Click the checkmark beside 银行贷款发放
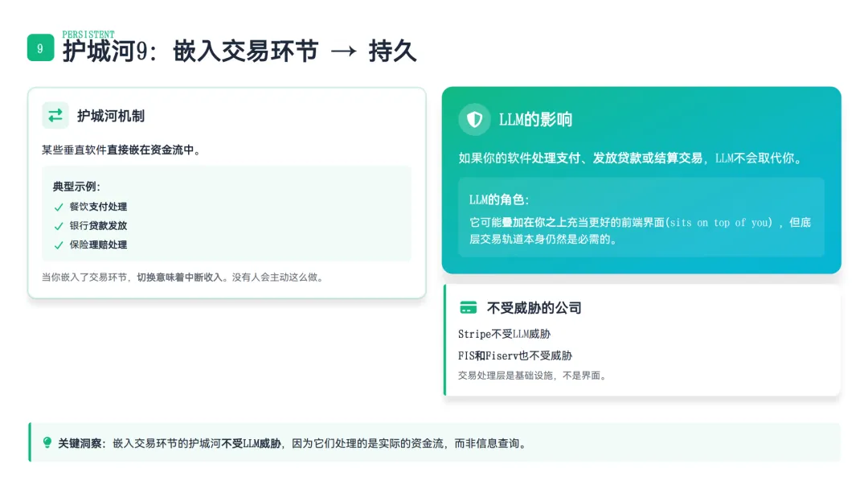 click(x=59, y=226)
